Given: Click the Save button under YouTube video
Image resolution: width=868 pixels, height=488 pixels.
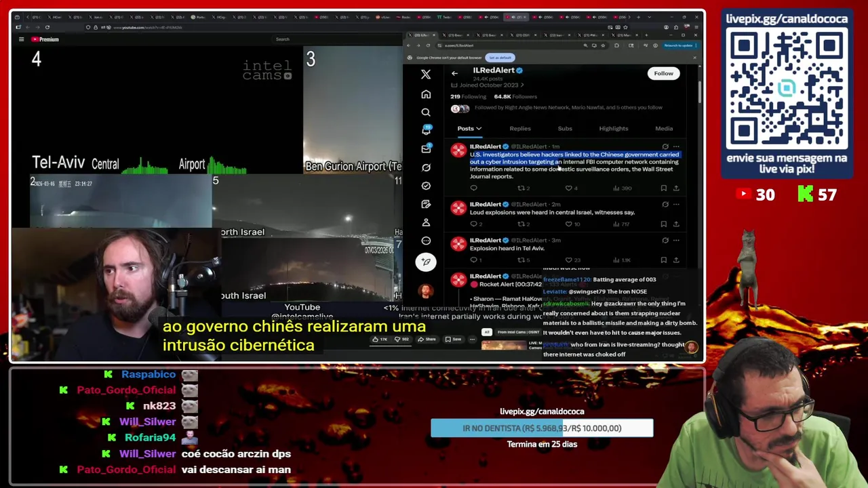Looking at the screenshot, I should [x=453, y=340].
